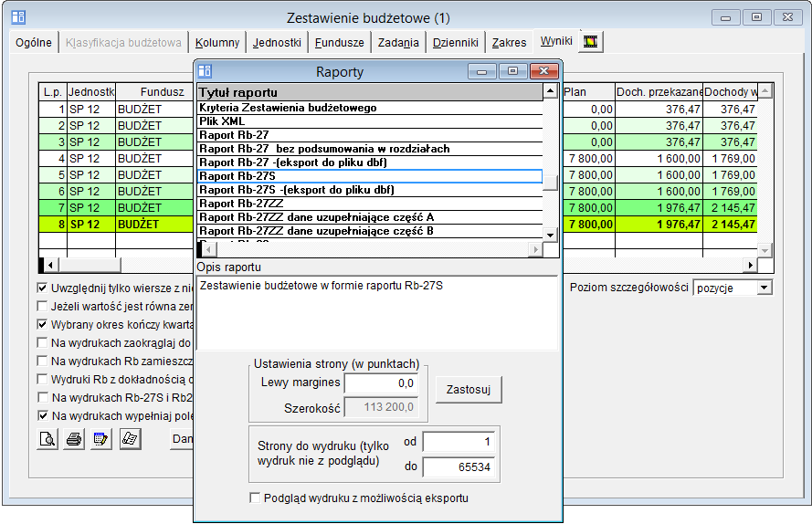Select Raport Rb-27S row

click(x=370, y=176)
